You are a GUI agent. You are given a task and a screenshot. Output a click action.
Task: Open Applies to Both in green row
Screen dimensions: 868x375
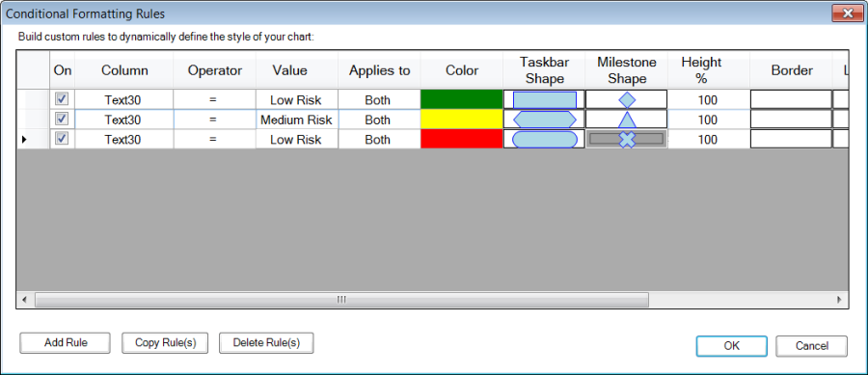pos(379,100)
